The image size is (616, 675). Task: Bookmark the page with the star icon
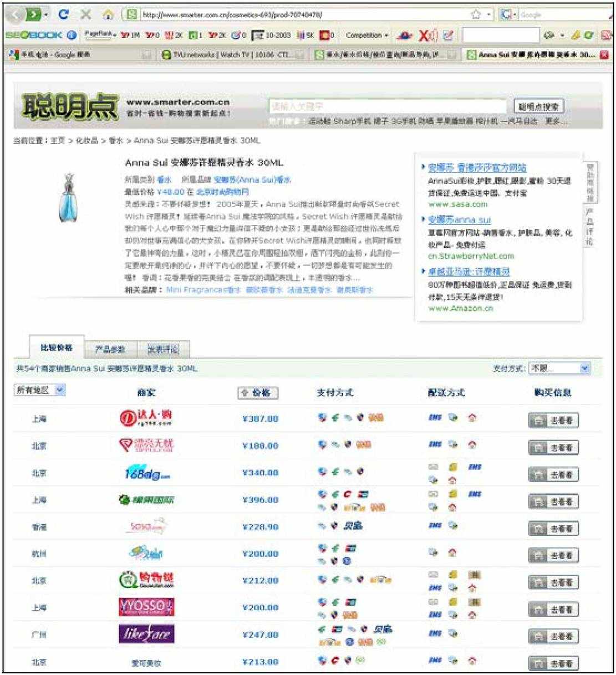click(475, 15)
